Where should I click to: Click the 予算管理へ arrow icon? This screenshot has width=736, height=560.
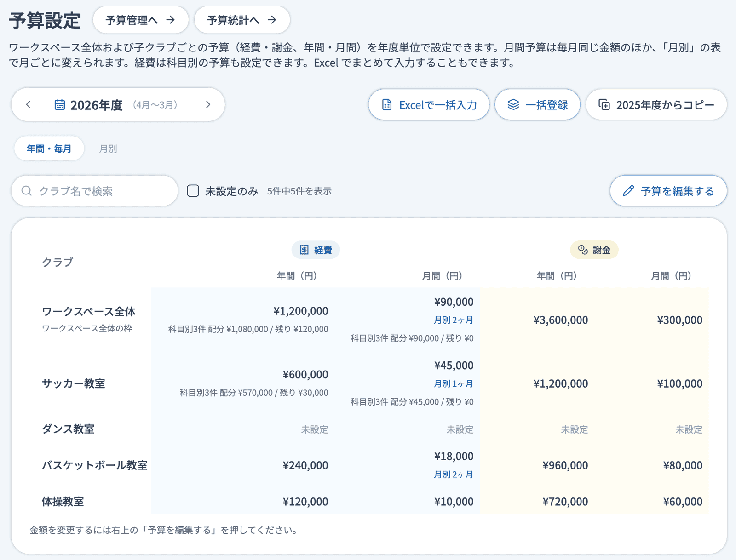[171, 20]
